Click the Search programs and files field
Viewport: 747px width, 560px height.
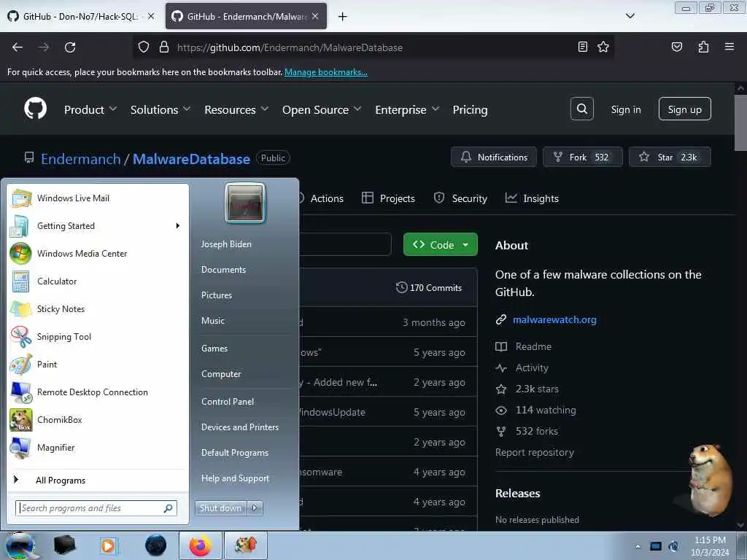pos(96,508)
